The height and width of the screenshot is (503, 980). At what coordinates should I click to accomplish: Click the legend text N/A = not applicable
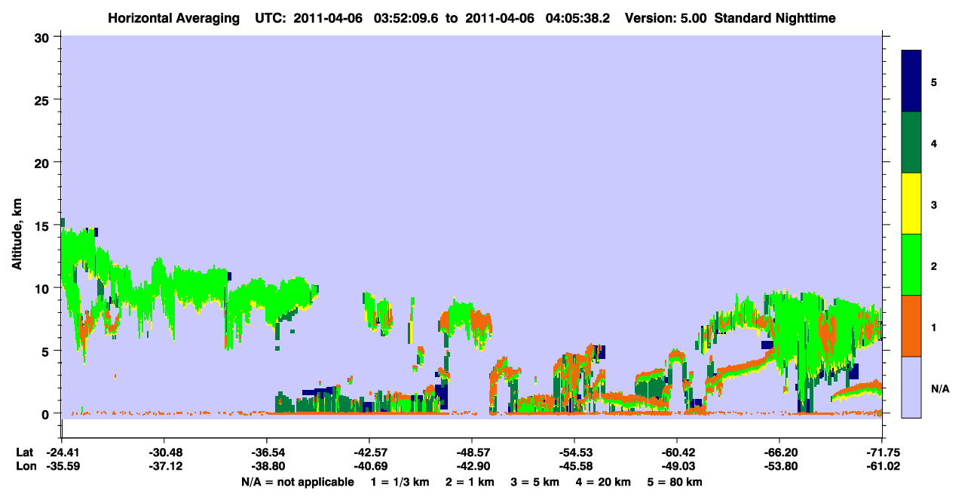[297, 481]
